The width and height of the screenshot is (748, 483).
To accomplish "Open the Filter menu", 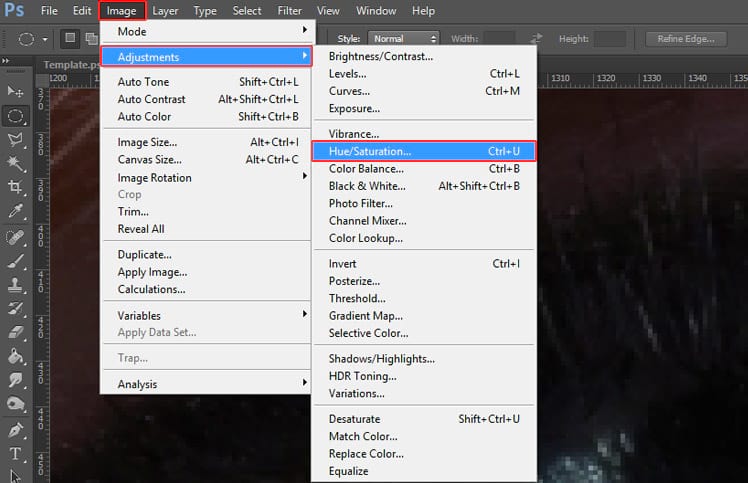I will 290,10.
